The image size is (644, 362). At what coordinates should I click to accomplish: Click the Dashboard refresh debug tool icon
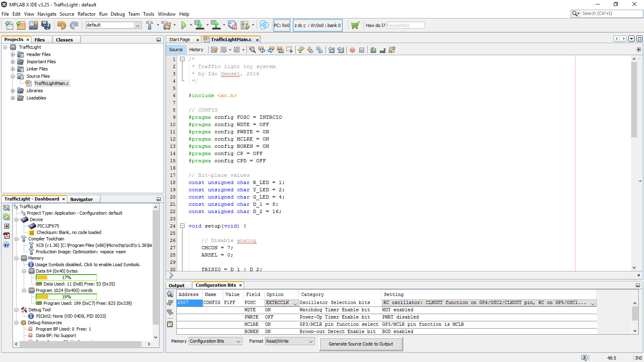pos(6,217)
